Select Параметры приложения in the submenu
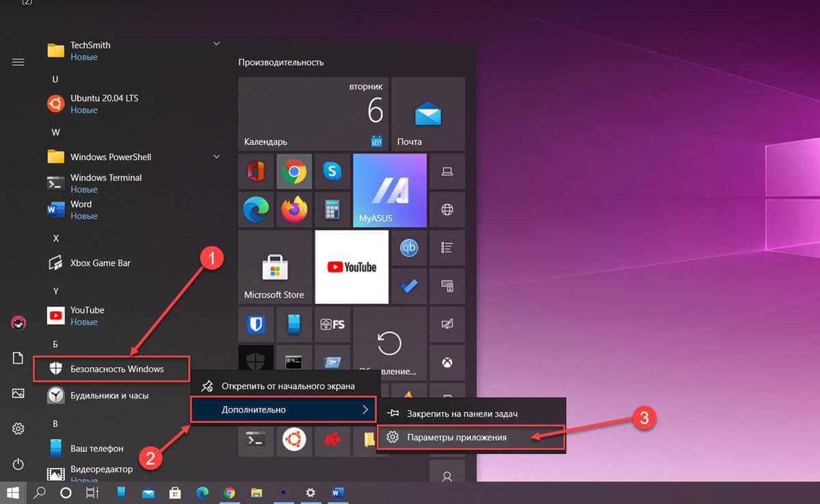This screenshot has width=820, height=504. tap(456, 437)
